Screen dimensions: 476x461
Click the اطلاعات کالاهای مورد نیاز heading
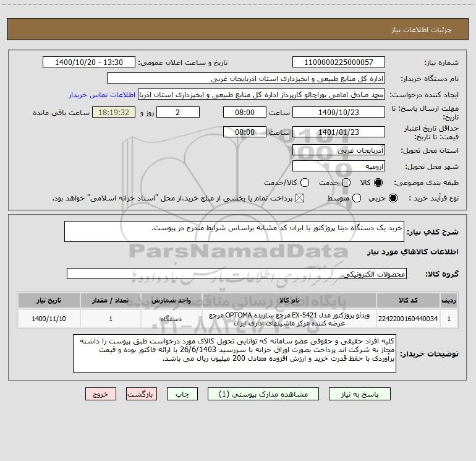click(412, 252)
